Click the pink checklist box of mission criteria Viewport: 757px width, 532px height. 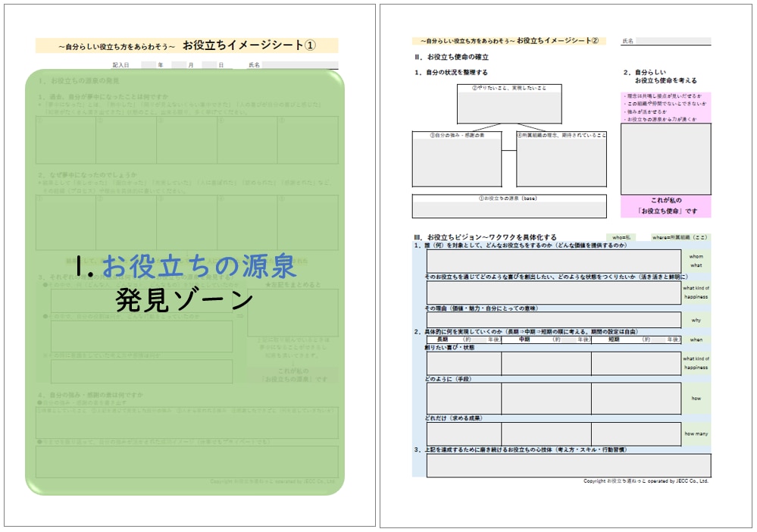666,107
